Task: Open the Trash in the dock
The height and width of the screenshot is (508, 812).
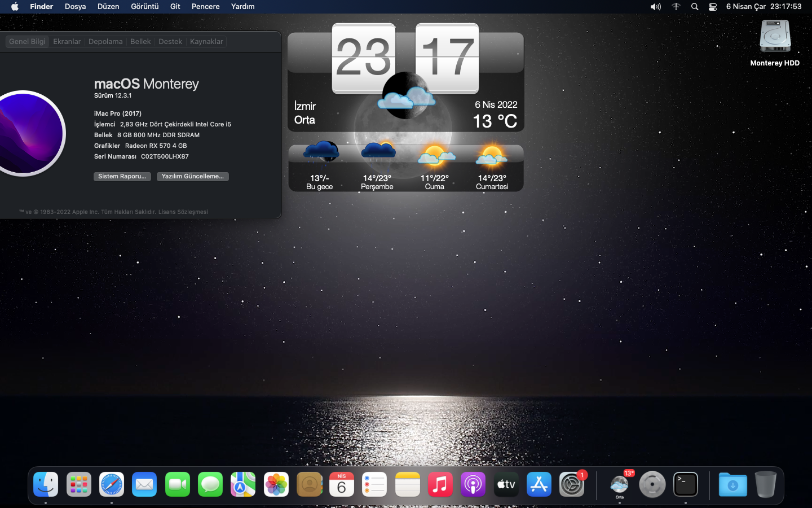Action: [x=765, y=485]
